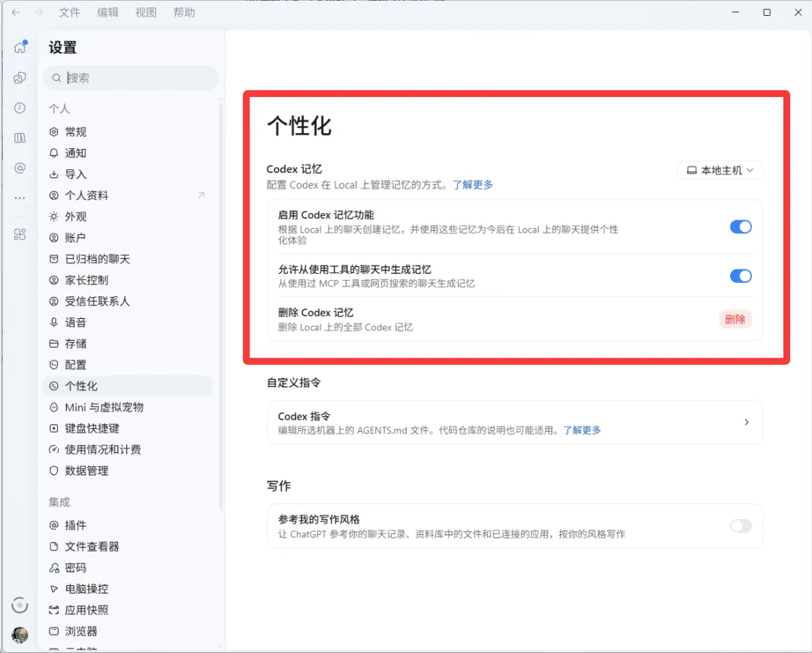
Task: Open the 本地主机 host dropdown
Action: coord(720,170)
